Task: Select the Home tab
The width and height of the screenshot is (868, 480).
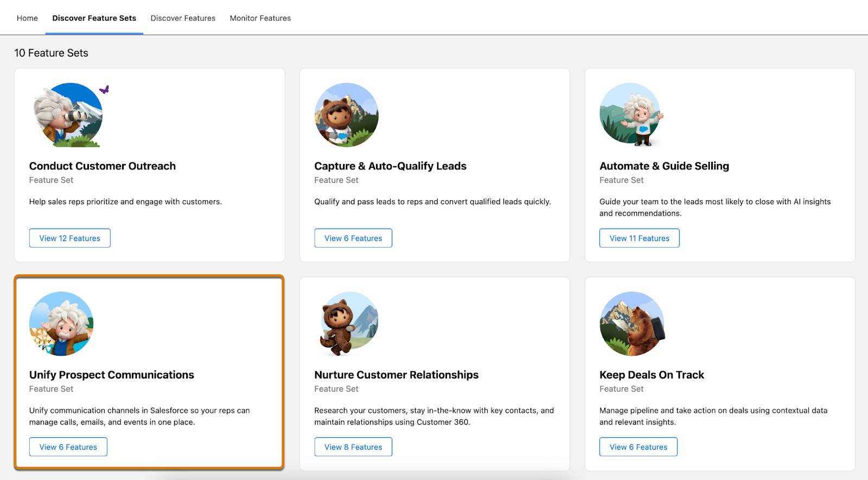Action: (x=27, y=17)
